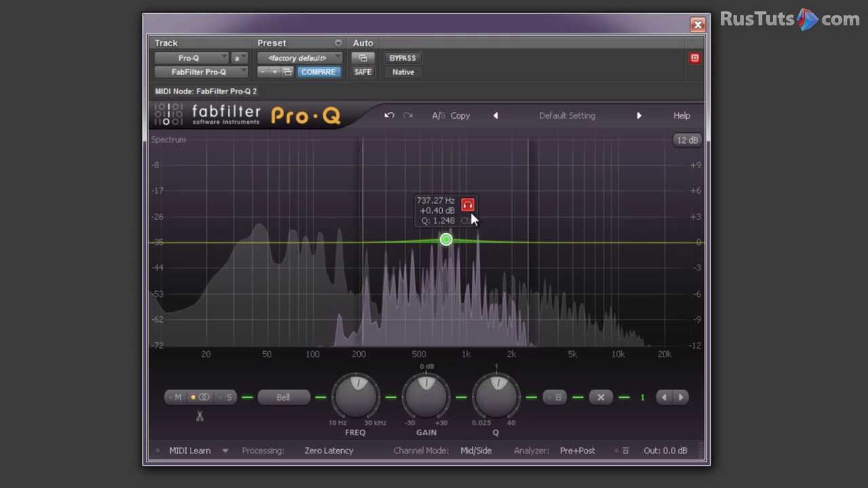Open the factory default preset list

click(x=299, y=58)
